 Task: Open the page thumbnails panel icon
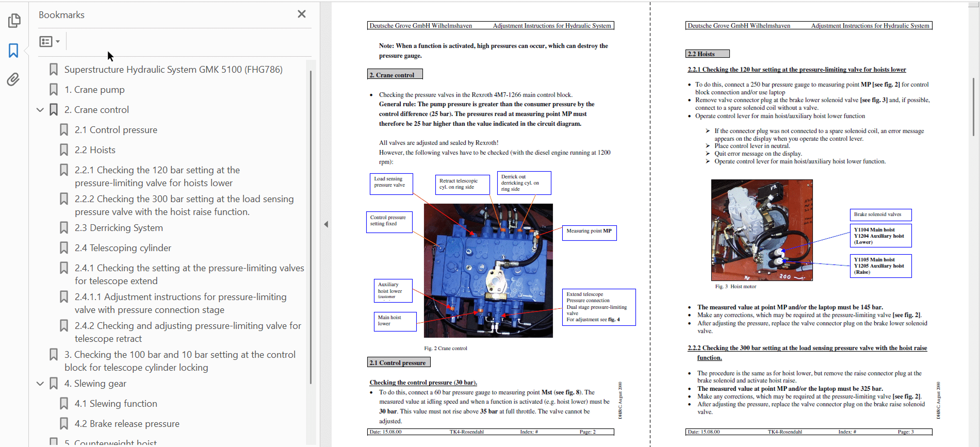coord(14,21)
